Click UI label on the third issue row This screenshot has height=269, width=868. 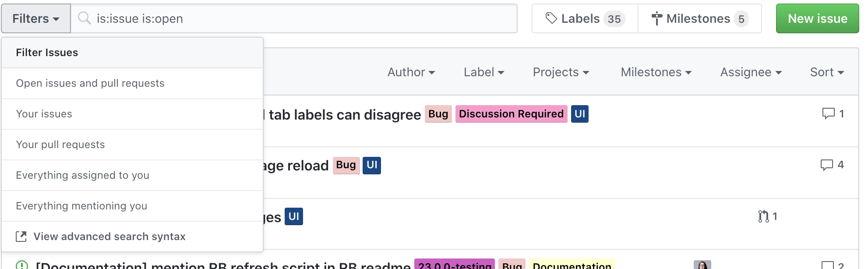(x=294, y=216)
